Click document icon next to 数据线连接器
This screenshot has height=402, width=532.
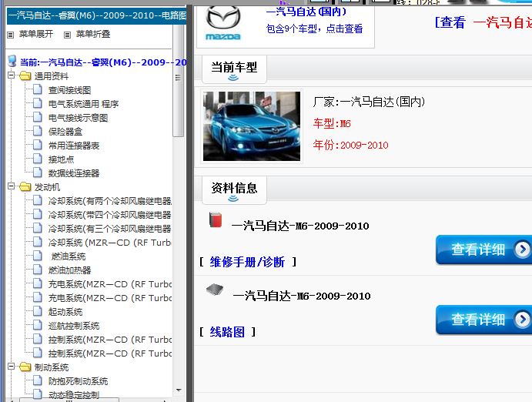38,173
